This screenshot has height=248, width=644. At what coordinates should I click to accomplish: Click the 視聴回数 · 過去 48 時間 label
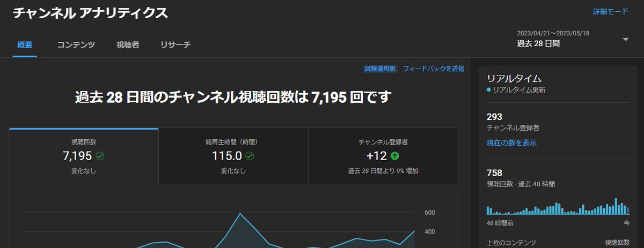521,184
